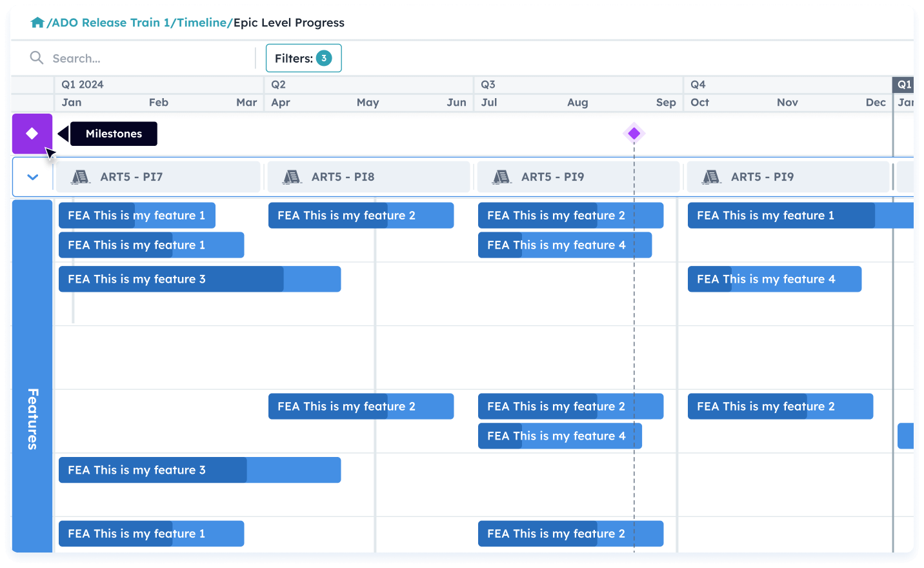Click the Epic Level Progress breadcrumb title
Viewport: 924px width, 568px height.
pos(289,23)
